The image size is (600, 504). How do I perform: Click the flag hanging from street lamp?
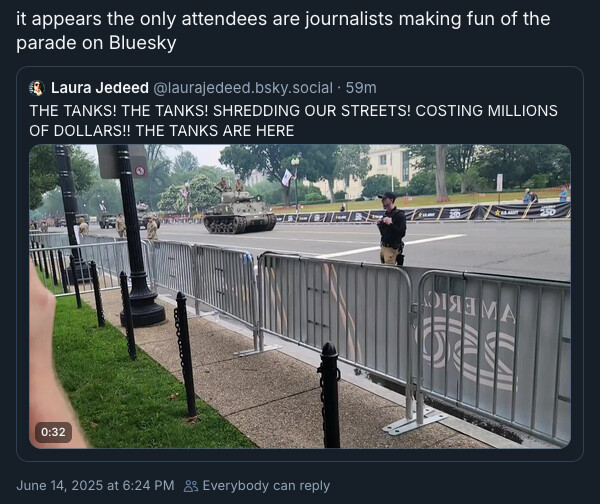point(287,177)
